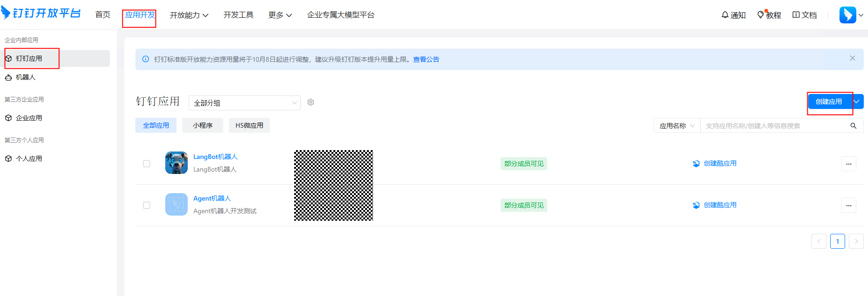The height and width of the screenshot is (296, 868).
Task: Open group settings gear beside 全部分组
Action: coord(311,102)
